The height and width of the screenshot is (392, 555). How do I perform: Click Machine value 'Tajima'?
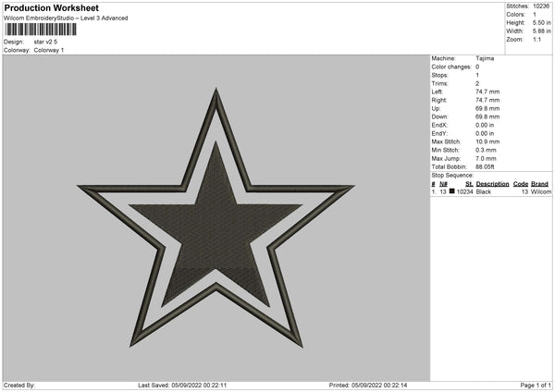tap(485, 58)
